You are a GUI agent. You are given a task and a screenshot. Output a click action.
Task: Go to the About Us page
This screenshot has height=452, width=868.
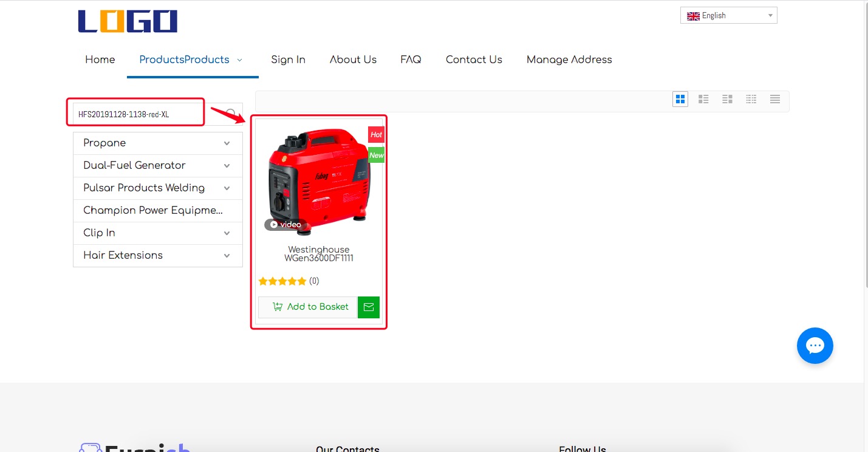tap(353, 60)
